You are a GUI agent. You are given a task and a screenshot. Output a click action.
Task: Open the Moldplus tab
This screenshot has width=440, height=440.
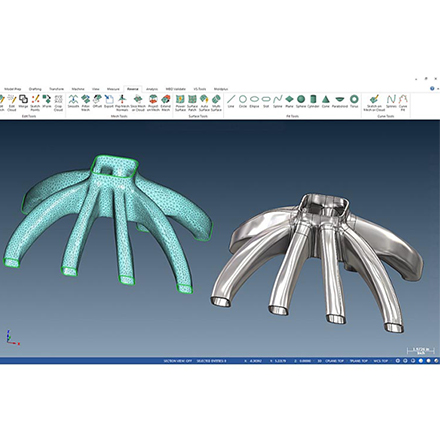point(221,89)
